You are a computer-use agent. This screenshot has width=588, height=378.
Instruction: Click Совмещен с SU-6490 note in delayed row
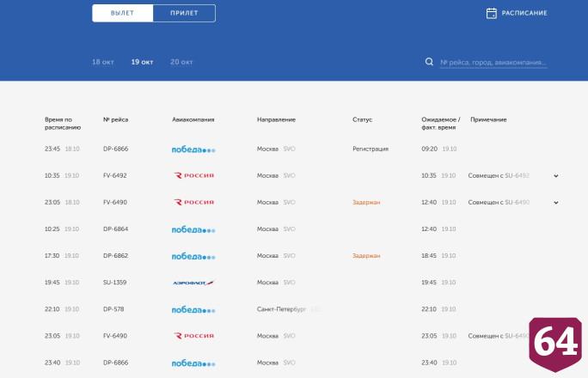point(499,202)
